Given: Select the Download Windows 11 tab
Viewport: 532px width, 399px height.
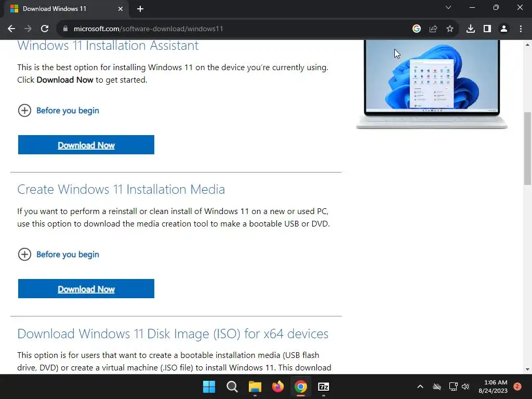Looking at the screenshot, I should (x=66, y=9).
